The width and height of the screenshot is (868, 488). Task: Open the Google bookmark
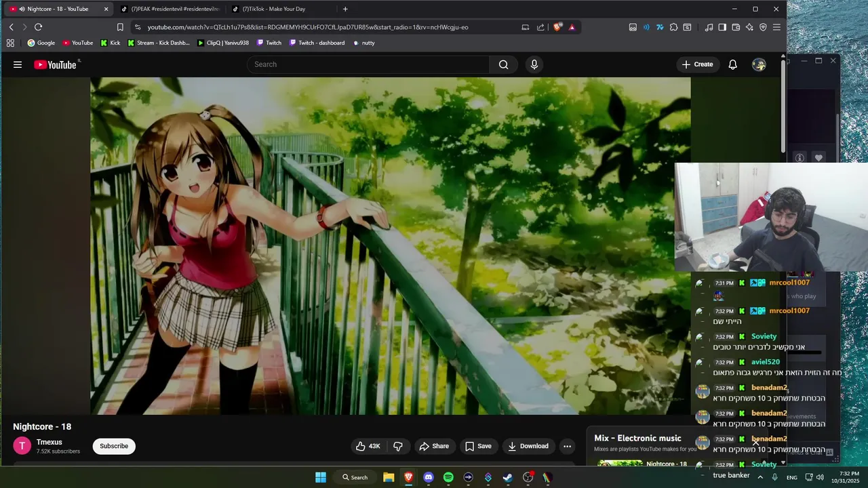41,43
